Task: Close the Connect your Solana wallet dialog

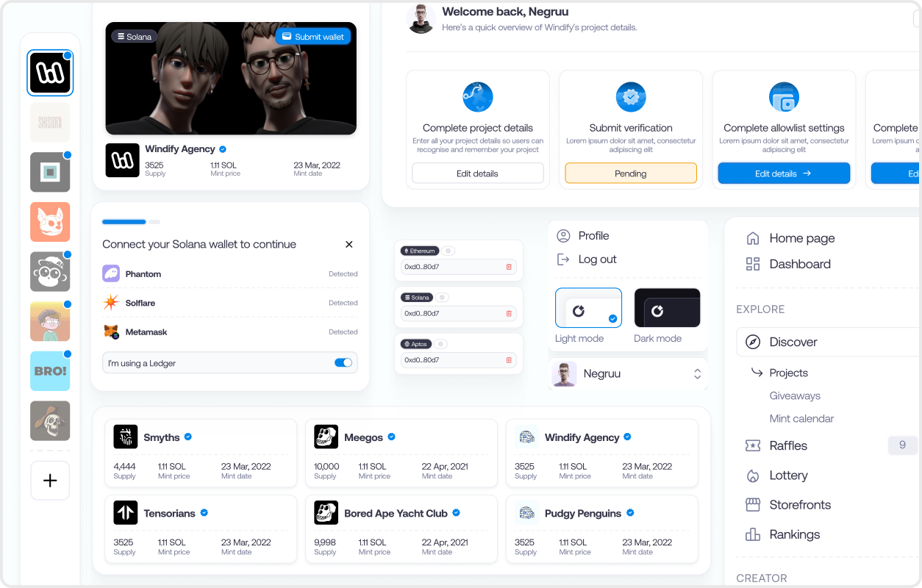Action: click(x=349, y=245)
